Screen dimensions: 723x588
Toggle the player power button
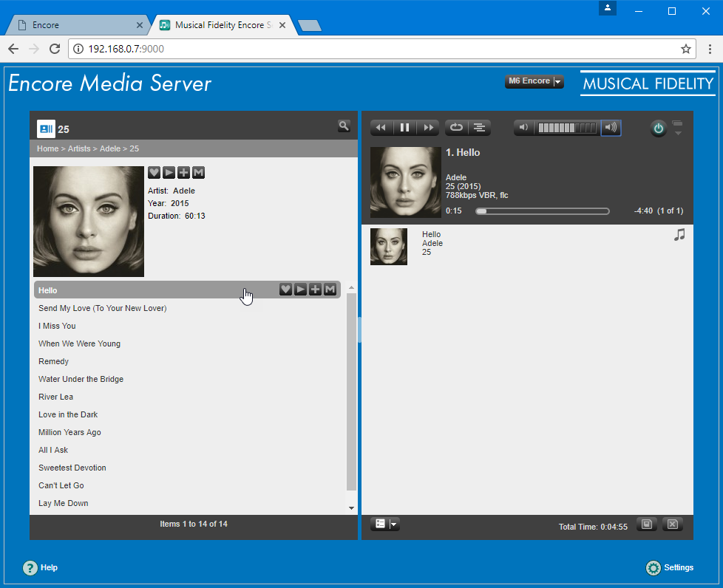point(659,129)
